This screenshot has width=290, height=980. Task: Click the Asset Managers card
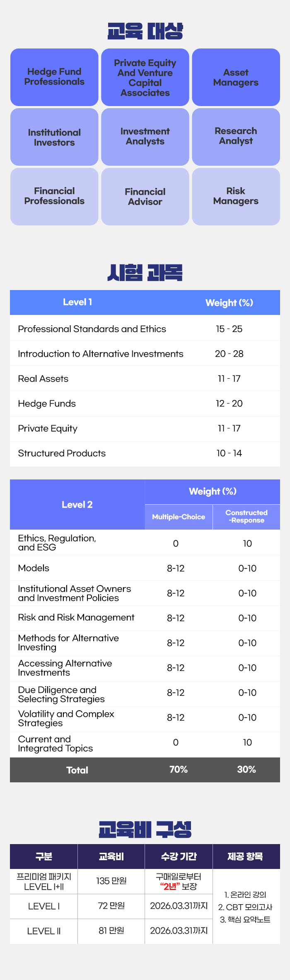(x=236, y=77)
